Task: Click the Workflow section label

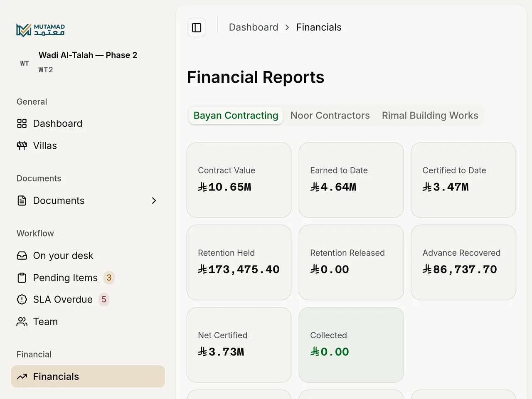Action: [x=35, y=234]
